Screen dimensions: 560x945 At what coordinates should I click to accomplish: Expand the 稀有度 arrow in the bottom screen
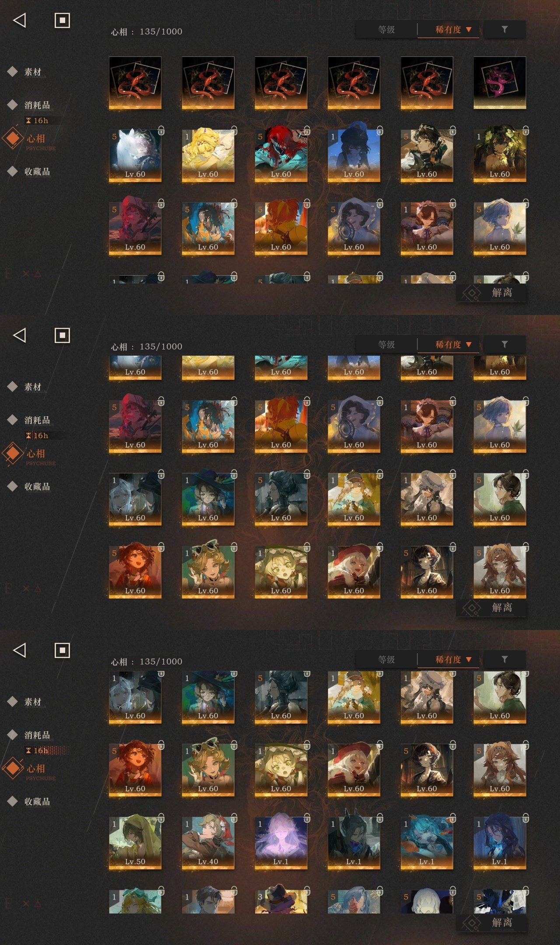click(x=469, y=659)
